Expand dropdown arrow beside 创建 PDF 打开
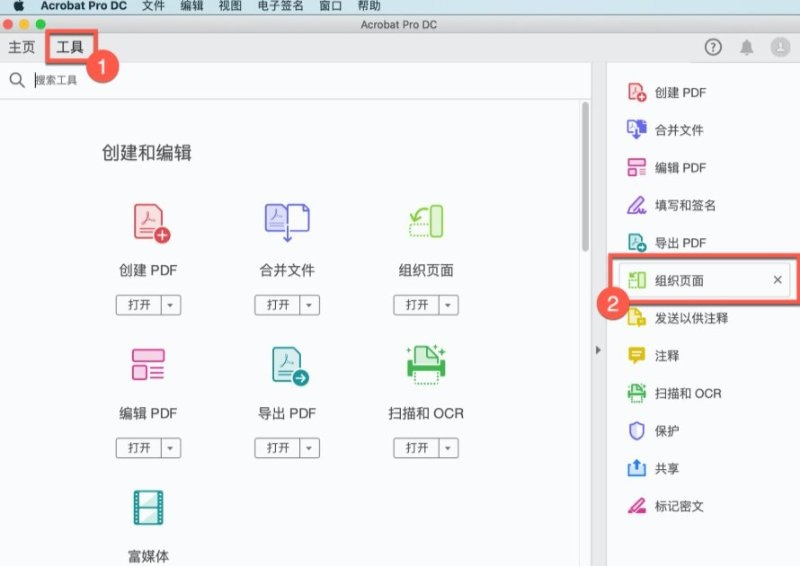Screen dimensions: 800x566 point(170,305)
